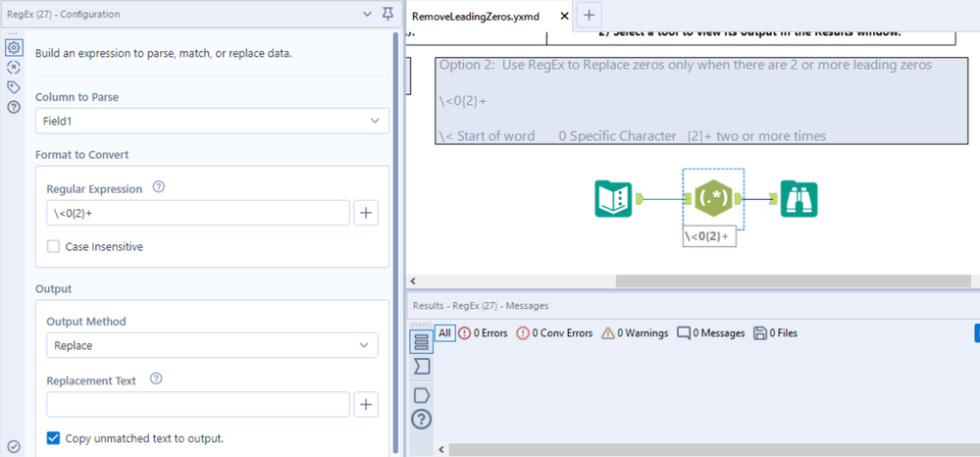980x457 pixels.
Task: Open the Output Method dropdown
Action: [x=212, y=345]
